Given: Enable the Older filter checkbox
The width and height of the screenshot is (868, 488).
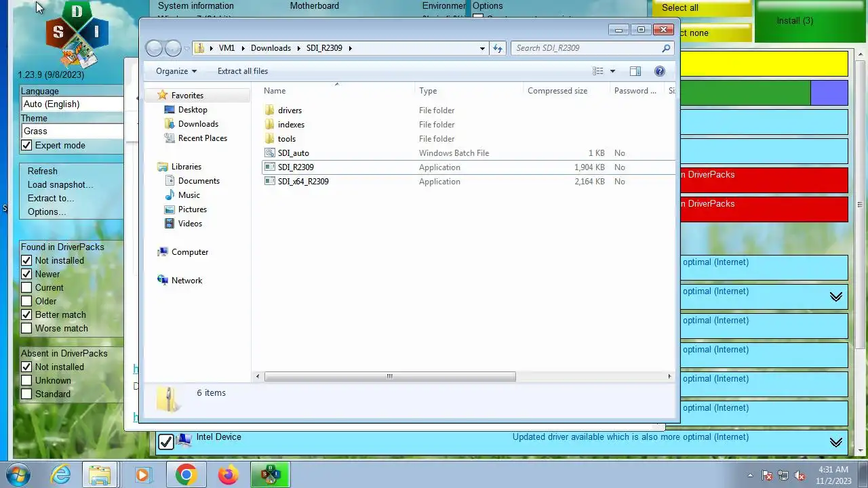Looking at the screenshot, I should (26, 301).
